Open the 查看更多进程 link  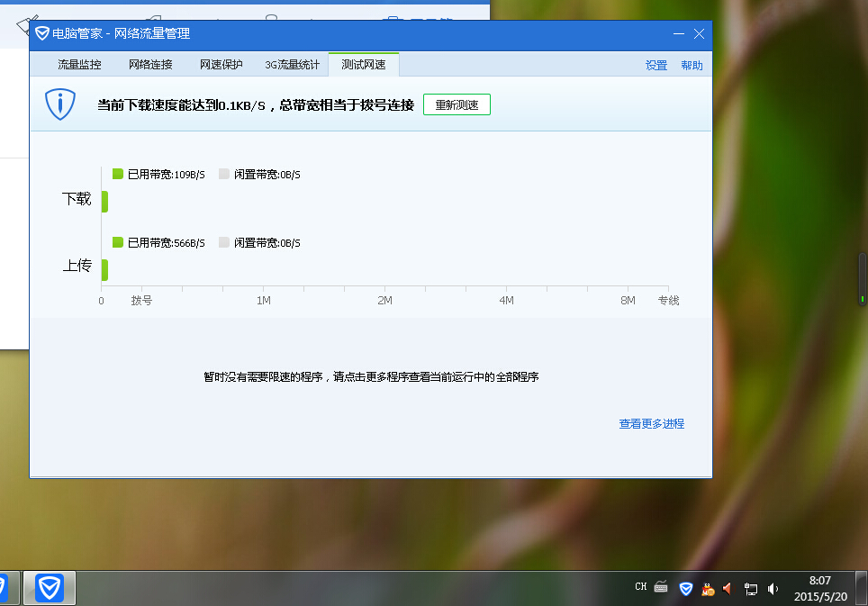652,424
